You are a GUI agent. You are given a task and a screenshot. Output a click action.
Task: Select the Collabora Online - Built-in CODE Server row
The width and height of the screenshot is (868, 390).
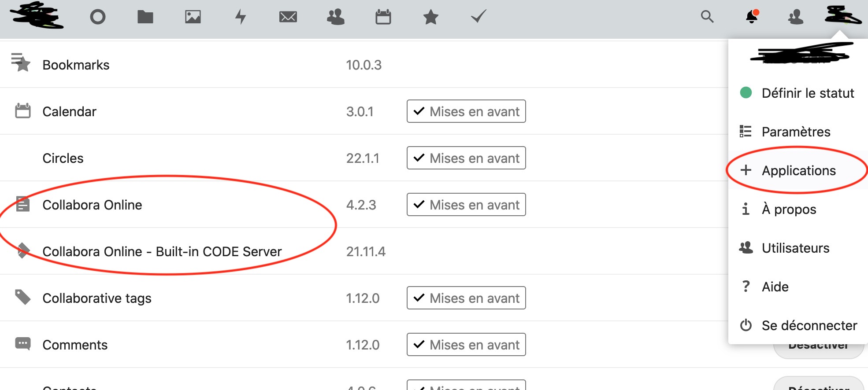coord(162,251)
